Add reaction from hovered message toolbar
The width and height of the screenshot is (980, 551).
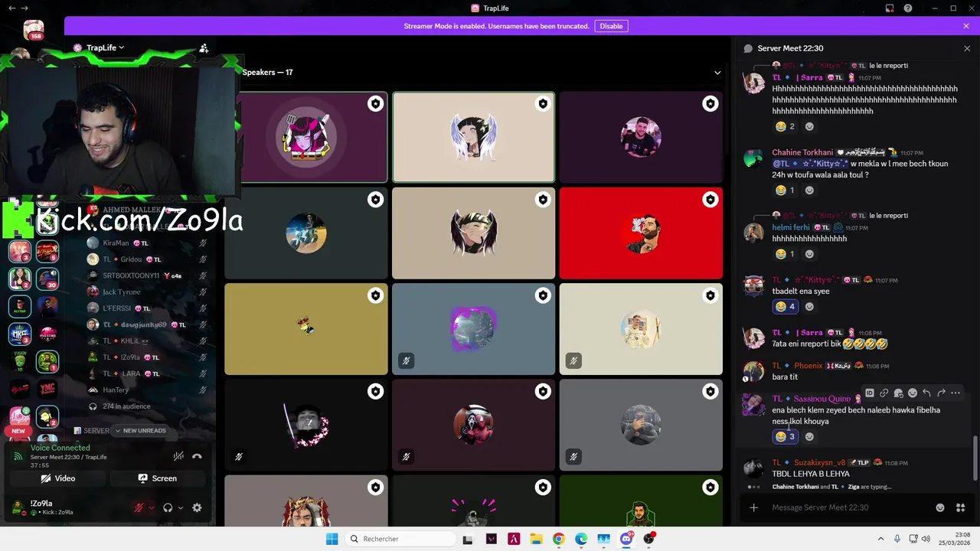pos(913,393)
